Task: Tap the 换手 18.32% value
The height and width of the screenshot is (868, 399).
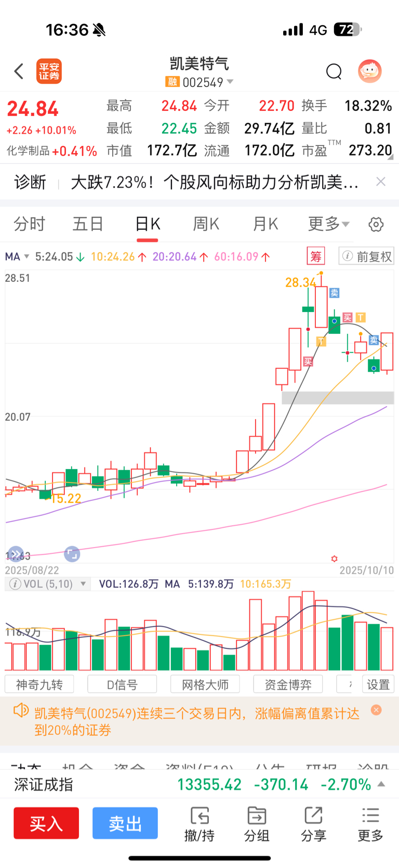Action: [368, 106]
